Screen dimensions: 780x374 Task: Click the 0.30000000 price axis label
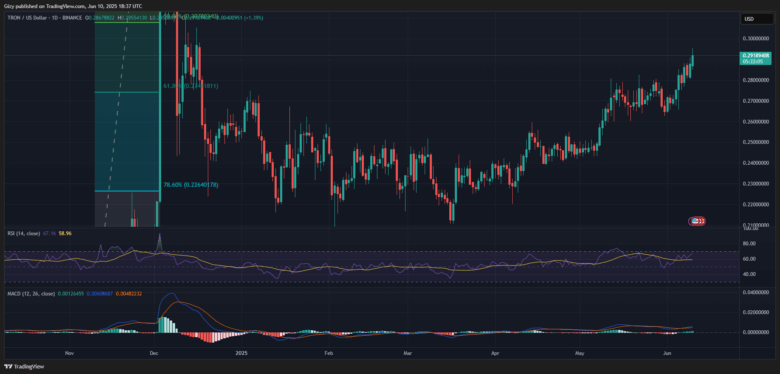[756, 38]
